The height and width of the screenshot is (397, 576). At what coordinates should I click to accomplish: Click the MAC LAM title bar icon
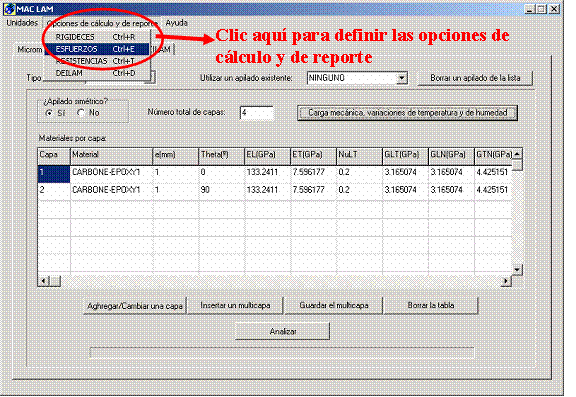tap(10, 9)
